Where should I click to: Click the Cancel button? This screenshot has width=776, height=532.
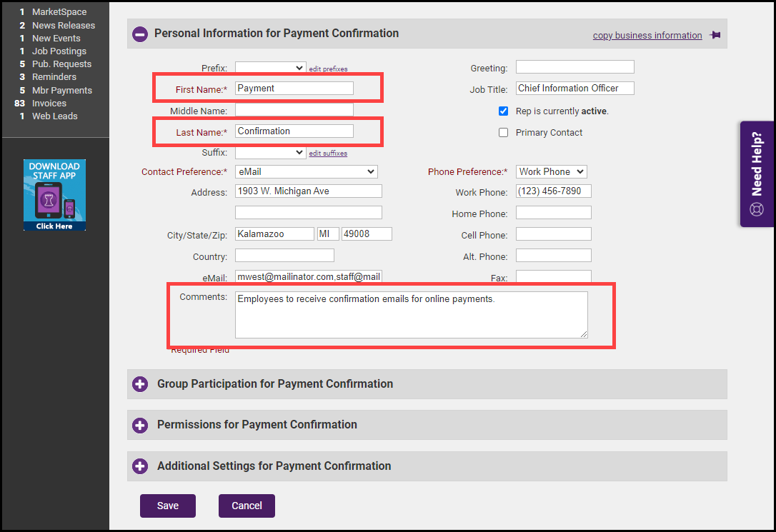(x=247, y=506)
